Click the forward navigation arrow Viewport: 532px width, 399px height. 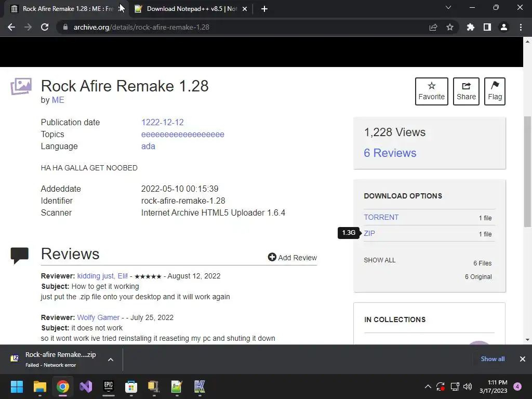pyautogui.click(x=28, y=27)
